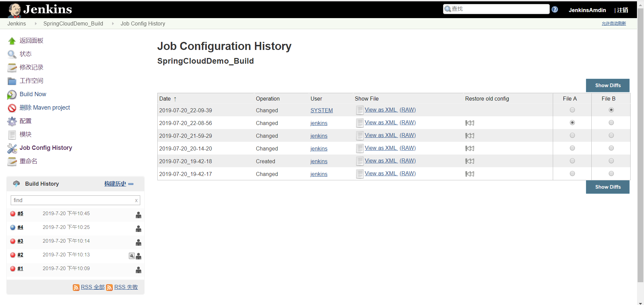Screen dimensions: 644x305
Task: Click the RSS feed icon for RSS 全部
Action: tap(76, 288)
